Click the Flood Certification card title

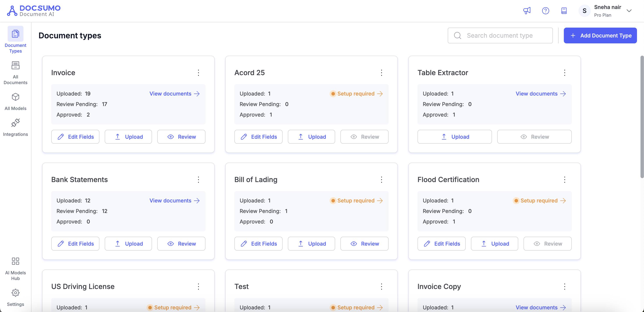(x=448, y=179)
